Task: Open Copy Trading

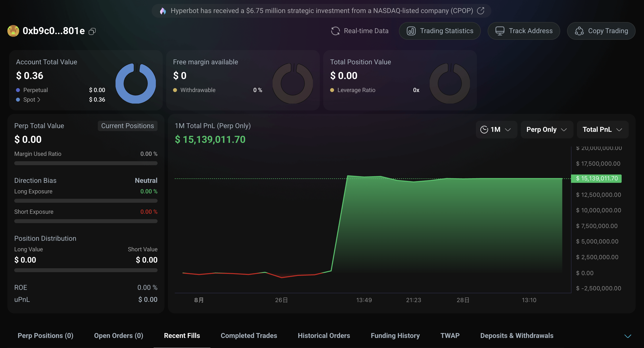Action: coord(601,31)
